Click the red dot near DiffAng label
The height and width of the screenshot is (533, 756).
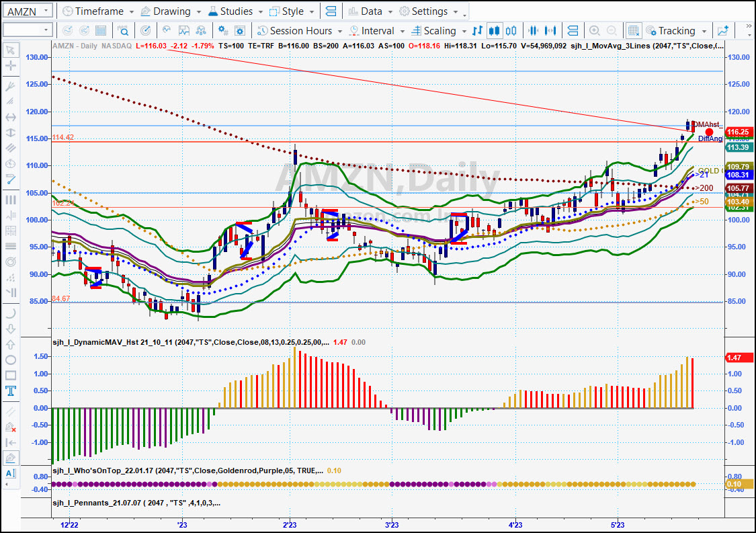coord(709,132)
